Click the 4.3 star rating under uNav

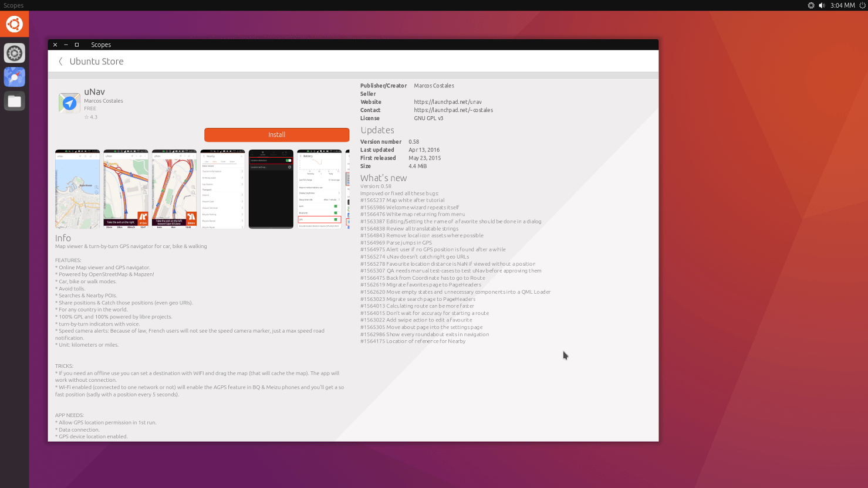(x=91, y=117)
